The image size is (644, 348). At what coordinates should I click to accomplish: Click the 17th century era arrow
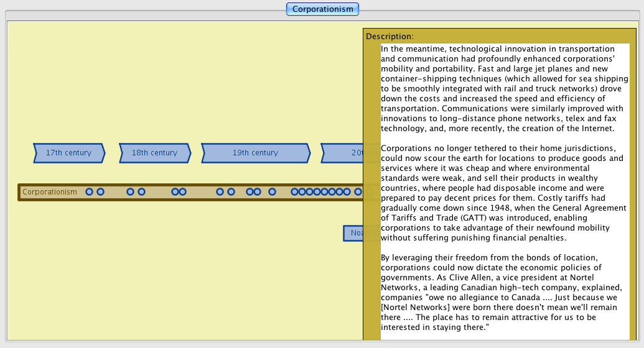[68, 153]
